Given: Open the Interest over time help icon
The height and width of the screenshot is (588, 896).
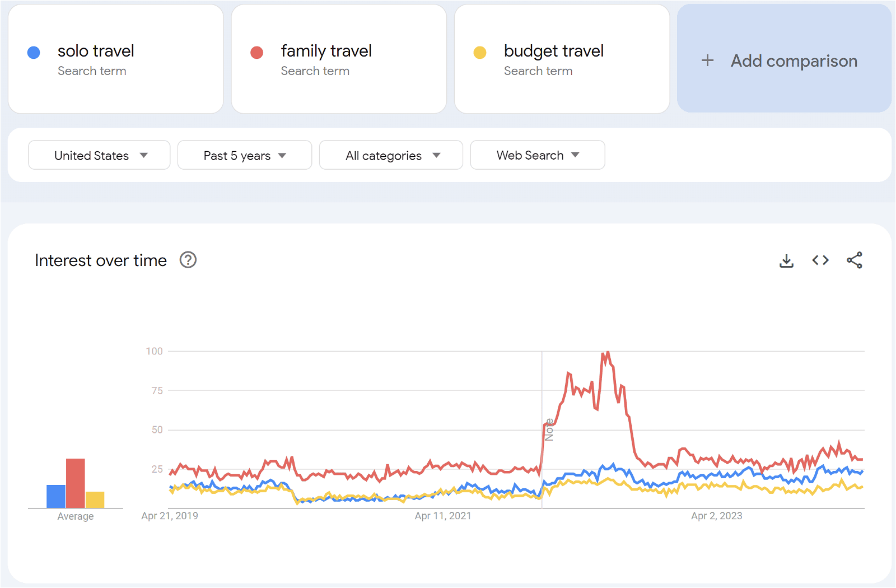Looking at the screenshot, I should click(188, 260).
